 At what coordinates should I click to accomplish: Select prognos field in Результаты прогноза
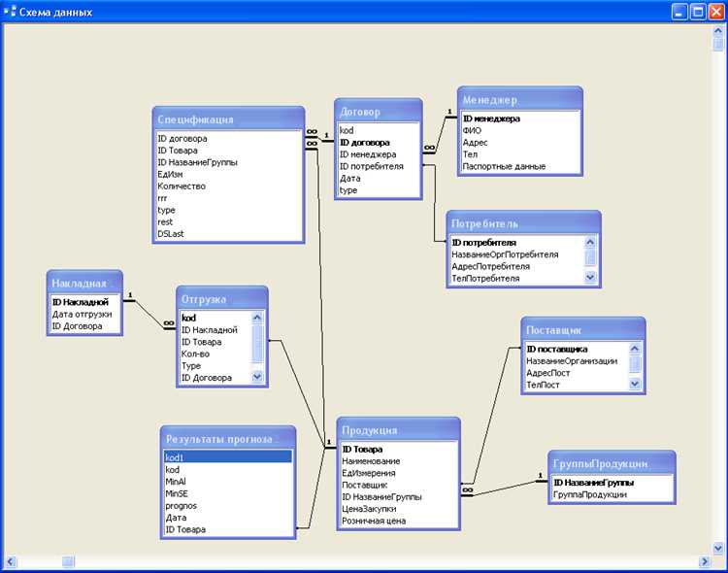228,506
